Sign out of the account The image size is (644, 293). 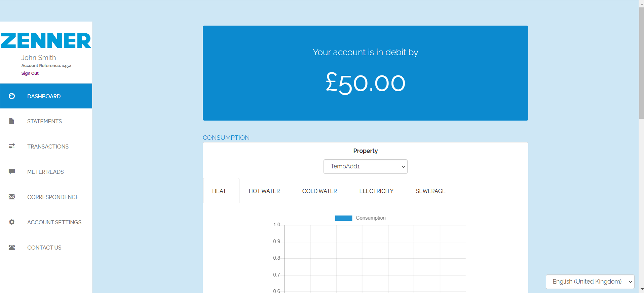(x=30, y=73)
